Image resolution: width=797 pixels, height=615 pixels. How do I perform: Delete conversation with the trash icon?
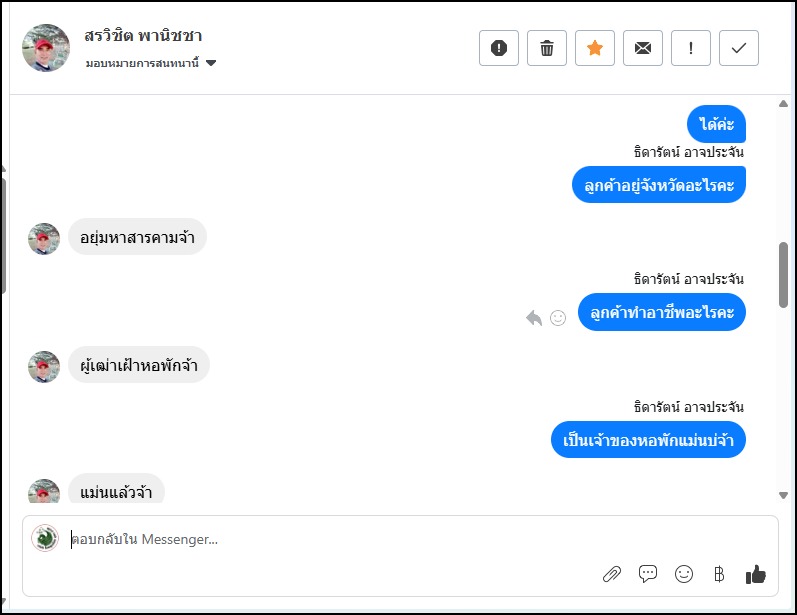tap(547, 48)
